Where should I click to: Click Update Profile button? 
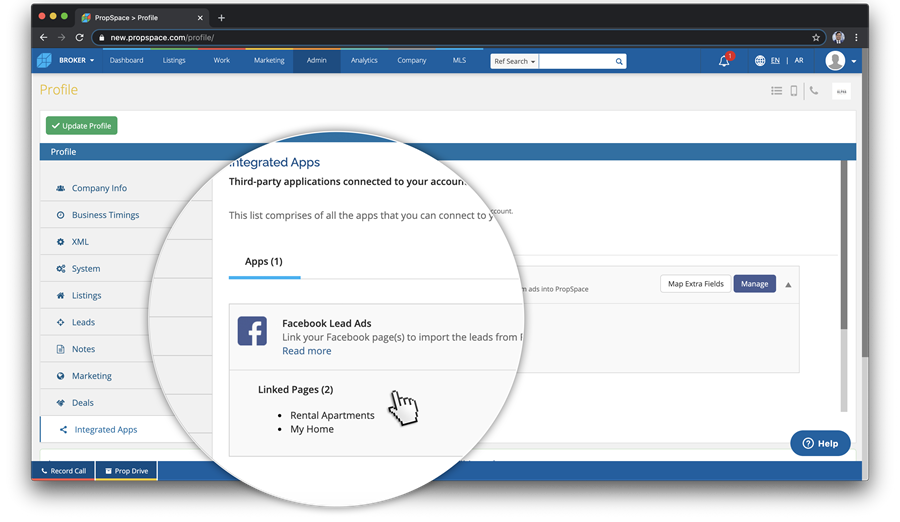click(82, 126)
